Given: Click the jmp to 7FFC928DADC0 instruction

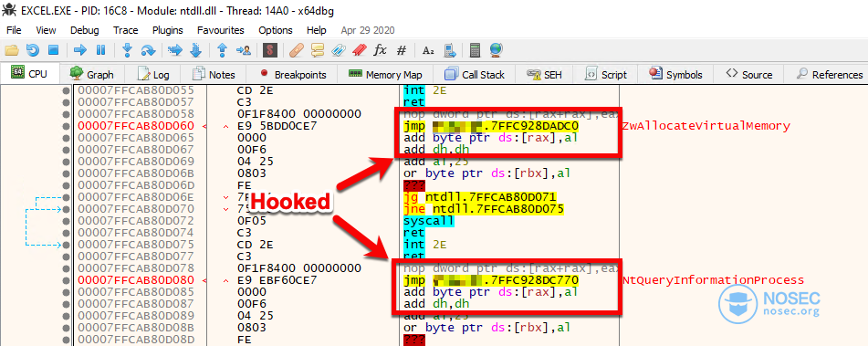Looking at the screenshot, I should [x=492, y=126].
